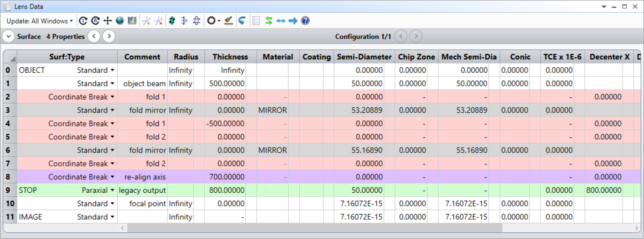Open help with the blue question mark icon
The height and width of the screenshot is (239, 644).
[x=305, y=21]
